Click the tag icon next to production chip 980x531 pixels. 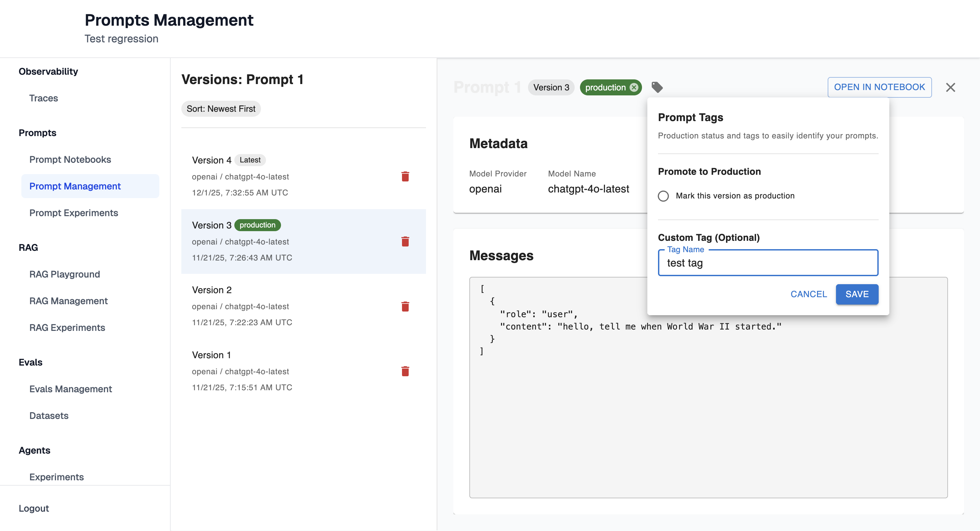[657, 87]
